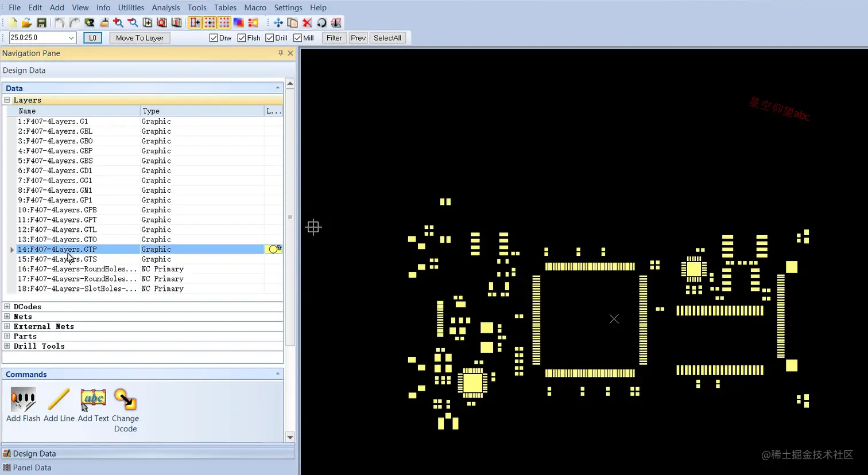Toggle the Flsh checkbox
Viewport: 868px width, 475px height.
[242, 38]
